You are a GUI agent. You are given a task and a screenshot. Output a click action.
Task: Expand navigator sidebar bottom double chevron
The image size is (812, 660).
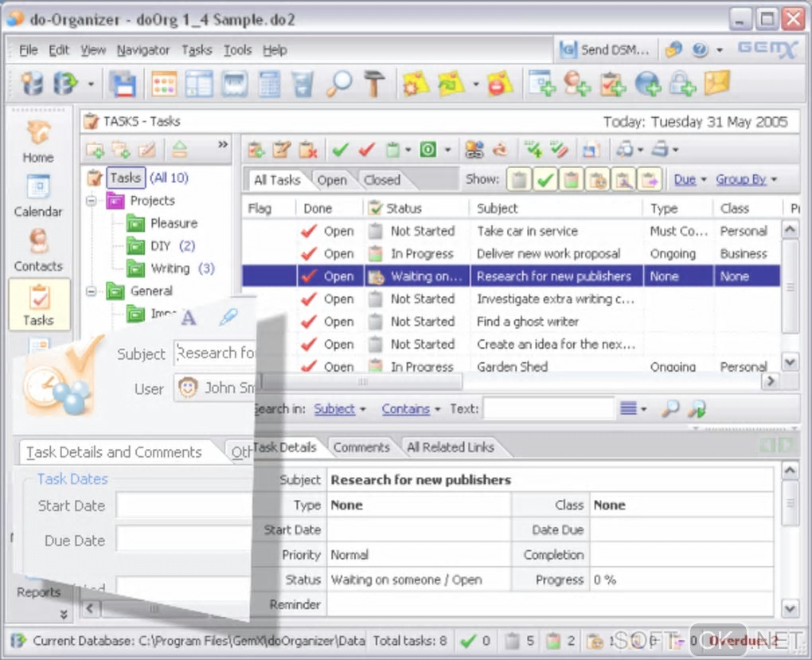coord(64,615)
